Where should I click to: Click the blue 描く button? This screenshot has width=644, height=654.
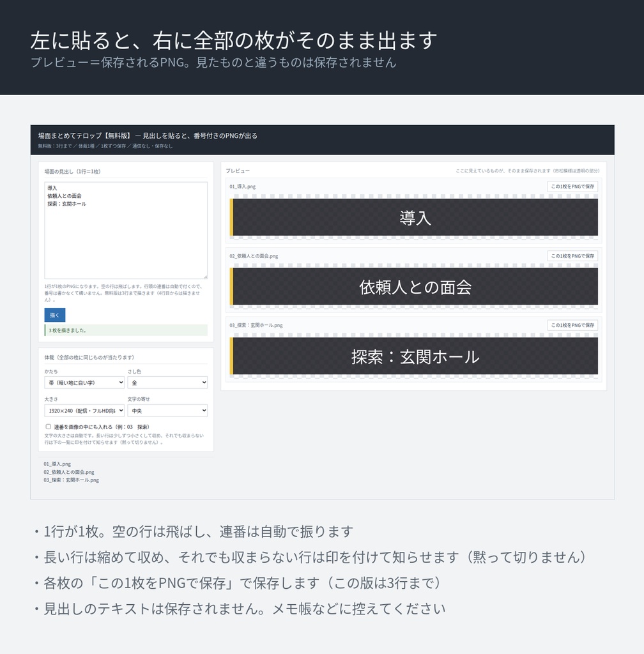[55, 315]
